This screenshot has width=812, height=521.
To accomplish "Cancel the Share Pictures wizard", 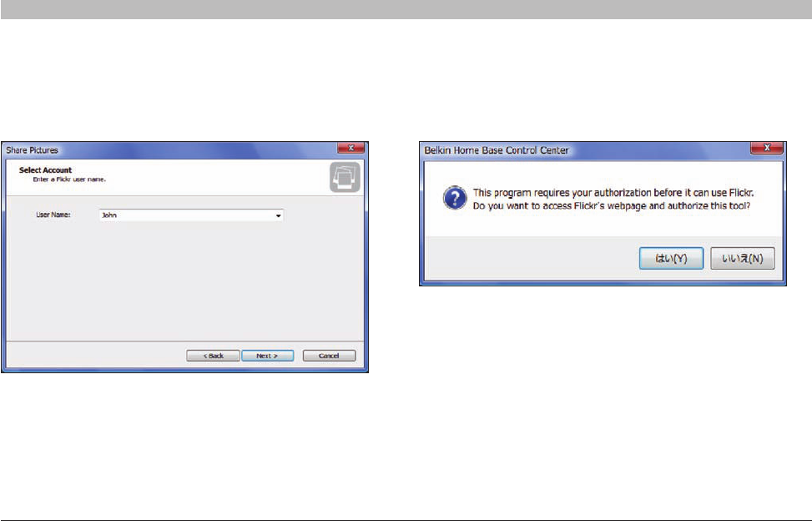I will pyautogui.click(x=329, y=356).
